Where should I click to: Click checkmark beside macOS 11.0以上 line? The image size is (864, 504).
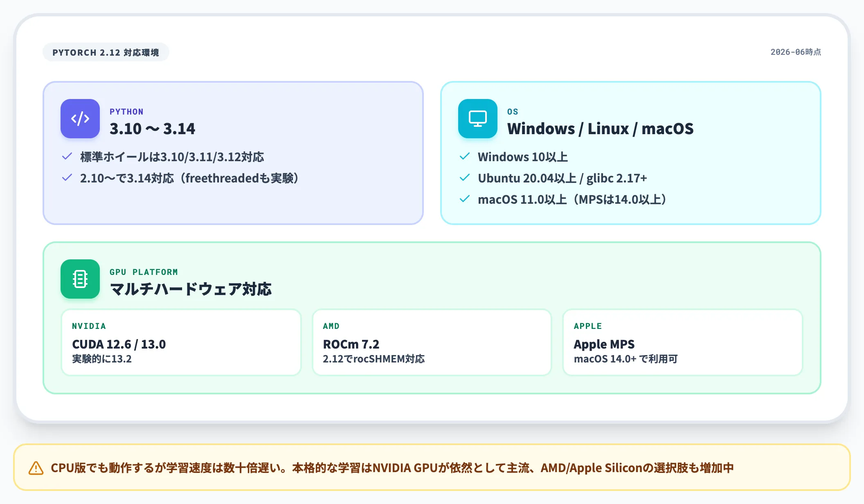[465, 199]
